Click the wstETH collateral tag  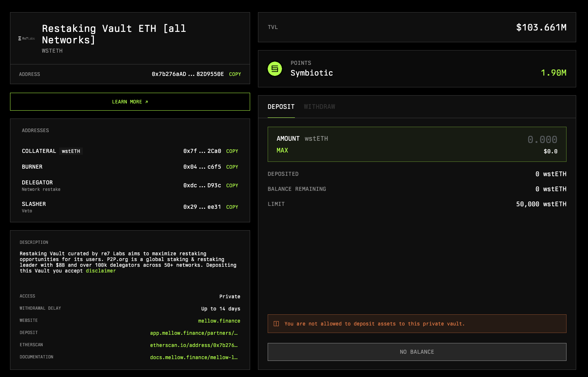pos(71,151)
